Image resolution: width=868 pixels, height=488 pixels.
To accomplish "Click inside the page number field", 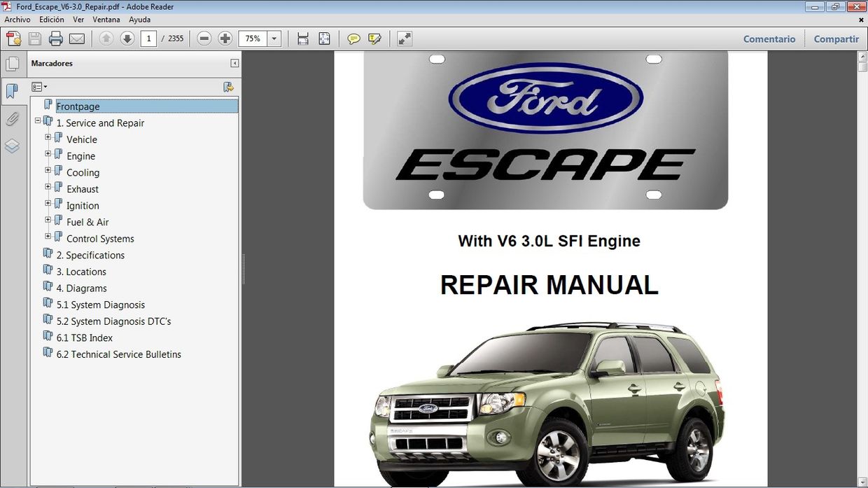I will coord(148,39).
